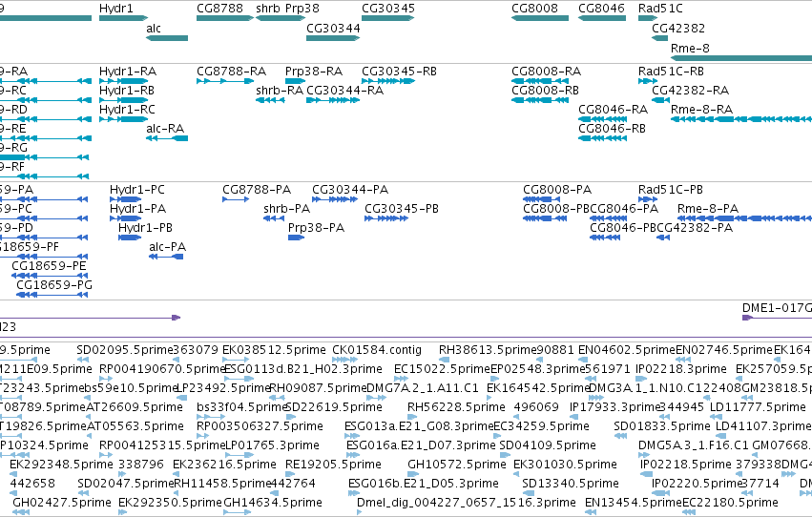Image resolution: width=812 pixels, height=517 pixels.
Task: Select the CG8788-PA protein label
Action: coord(257,190)
